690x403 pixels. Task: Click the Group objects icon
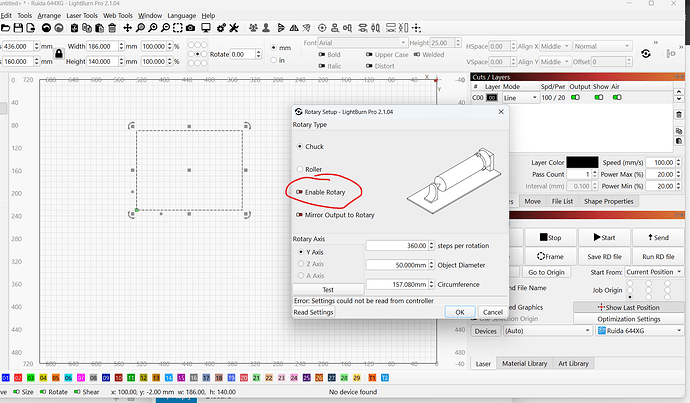[x=253, y=28]
